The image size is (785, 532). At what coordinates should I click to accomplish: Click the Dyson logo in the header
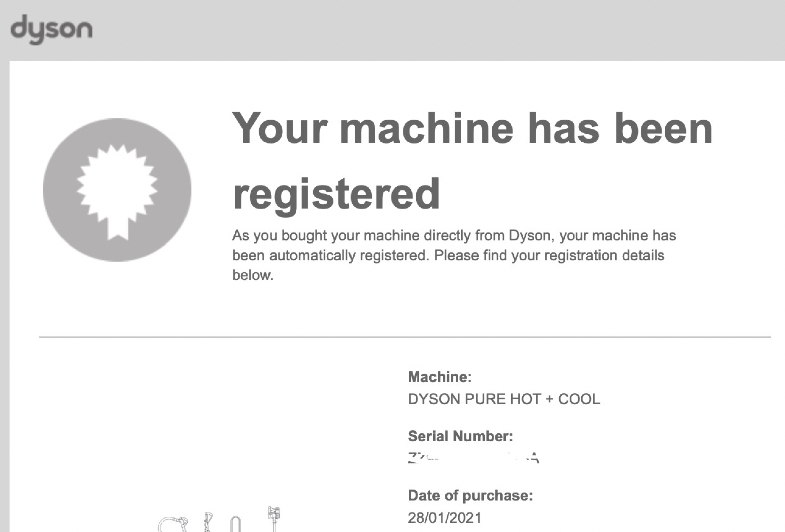click(51, 29)
